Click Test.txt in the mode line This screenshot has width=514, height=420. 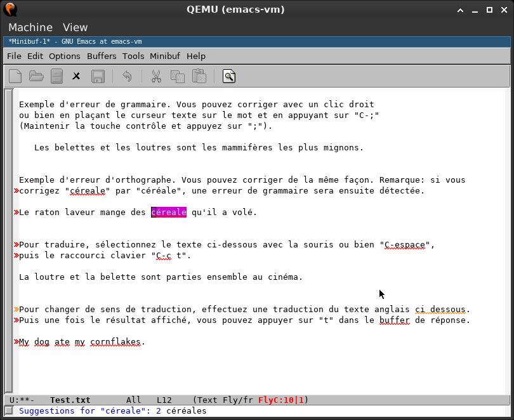tap(71, 400)
